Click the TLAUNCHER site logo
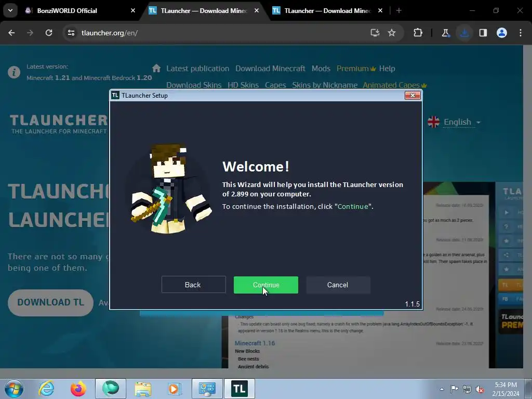532x399 pixels. pyautogui.click(x=58, y=124)
